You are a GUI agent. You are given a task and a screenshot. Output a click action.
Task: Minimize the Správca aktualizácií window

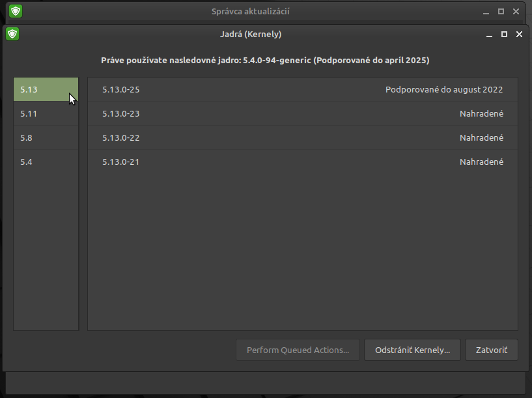coord(486,12)
